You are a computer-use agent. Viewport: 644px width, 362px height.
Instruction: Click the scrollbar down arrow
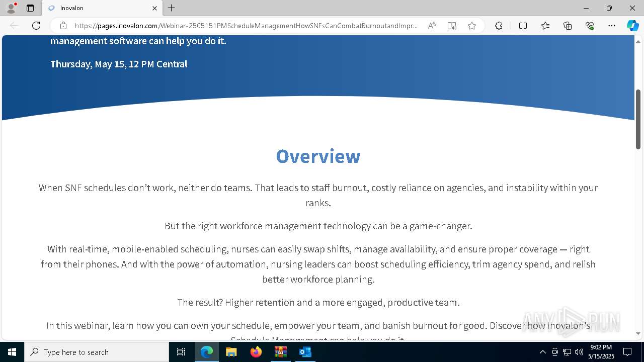[638, 333]
